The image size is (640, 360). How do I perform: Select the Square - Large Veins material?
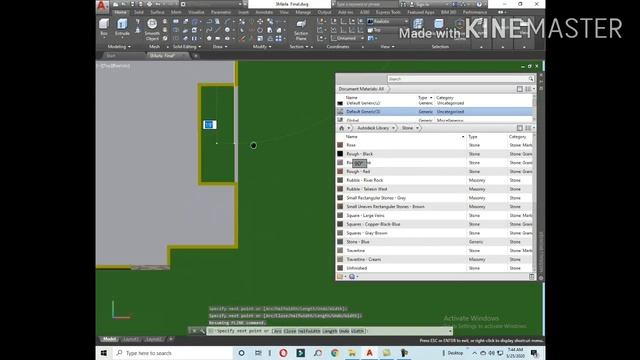coord(434,216)
